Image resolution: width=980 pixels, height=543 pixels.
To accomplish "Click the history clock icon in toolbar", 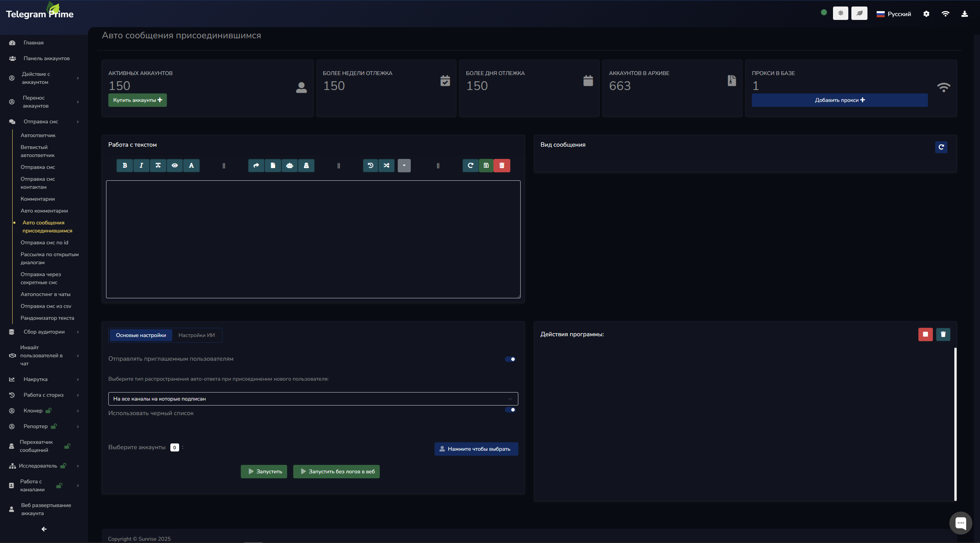I will click(371, 165).
